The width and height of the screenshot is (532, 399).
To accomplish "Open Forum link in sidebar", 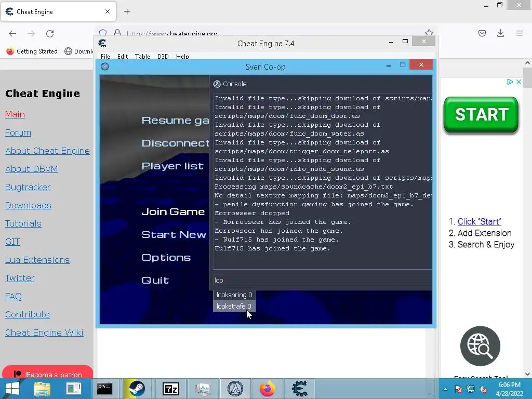I will coord(18,132).
